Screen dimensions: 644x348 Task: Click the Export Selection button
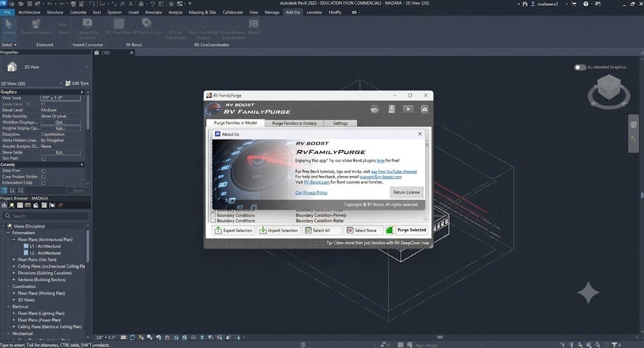(234, 231)
